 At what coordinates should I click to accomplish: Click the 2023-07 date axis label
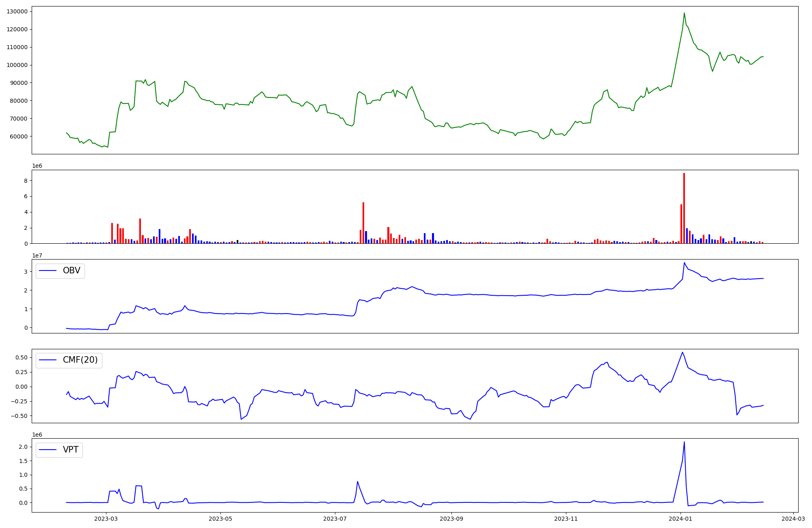pos(335,518)
